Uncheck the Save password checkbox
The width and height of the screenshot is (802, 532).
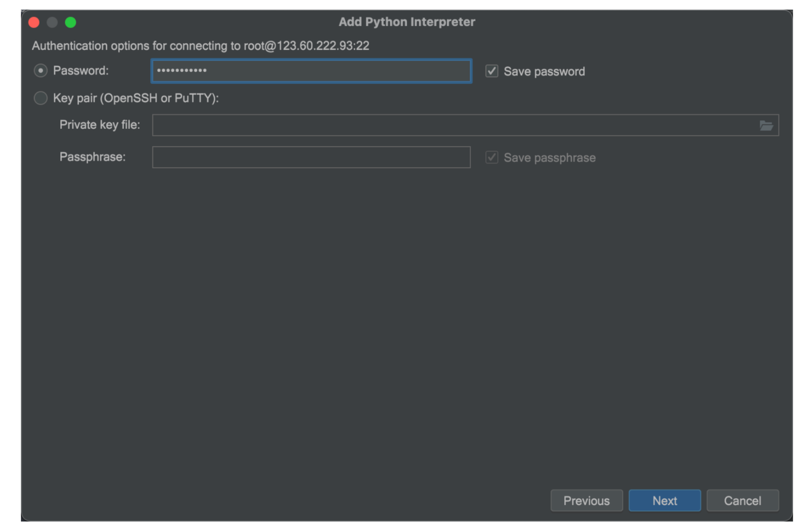point(491,71)
